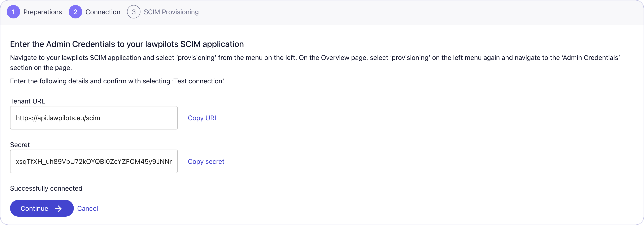This screenshot has height=225, width=644.
Task: Focus the Secret input field
Action: point(94,162)
